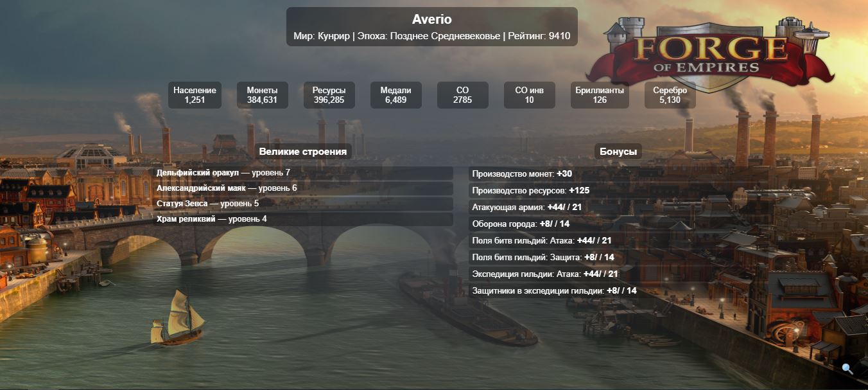Click the Великие строения section header
The height and width of the screenshot is (390, 868).
[x=303, y=152]
